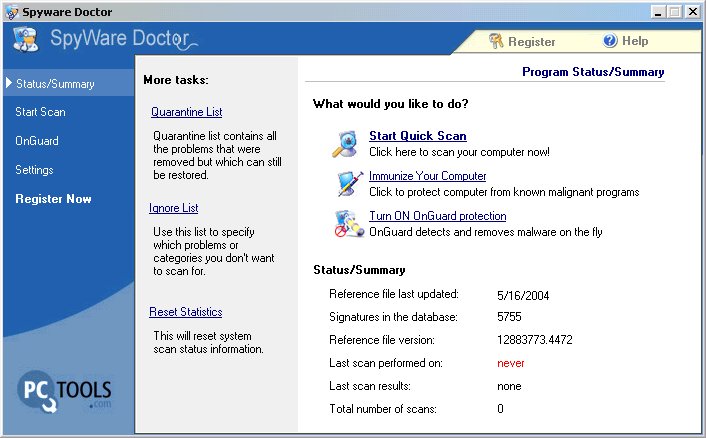
Task: Click Turn ON OnGuard protection link
Action: pyautogui.click(x=437, y=216)
